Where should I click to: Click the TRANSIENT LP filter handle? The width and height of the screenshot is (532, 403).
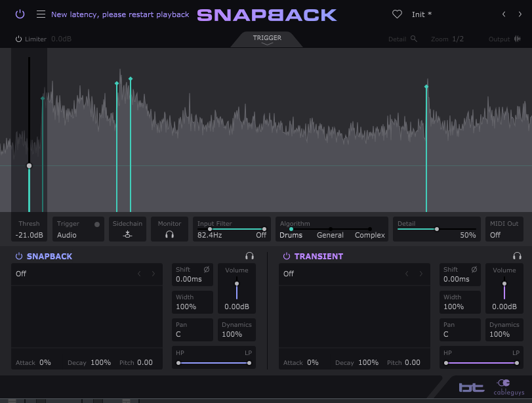(517, 363)
